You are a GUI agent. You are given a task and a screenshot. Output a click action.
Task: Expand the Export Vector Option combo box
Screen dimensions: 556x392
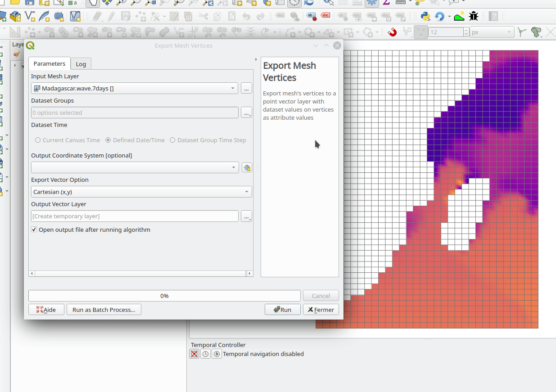(141, 192)
